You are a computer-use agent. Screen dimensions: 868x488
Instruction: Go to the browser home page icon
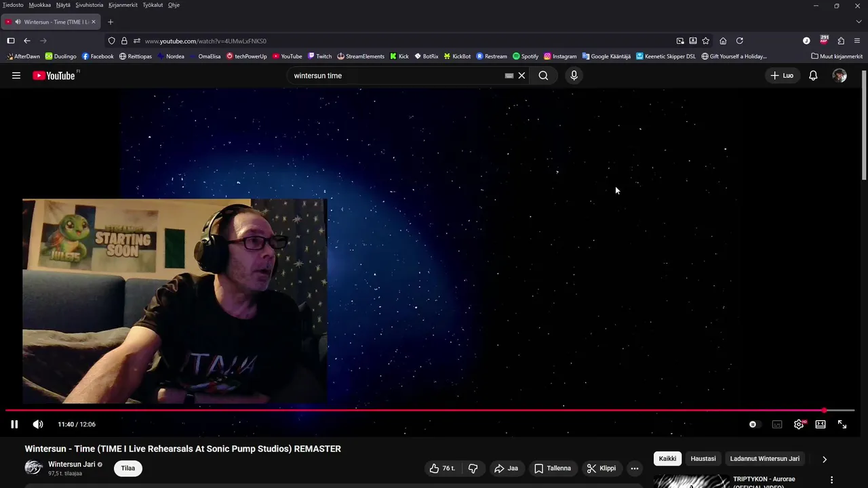point(723,41)
